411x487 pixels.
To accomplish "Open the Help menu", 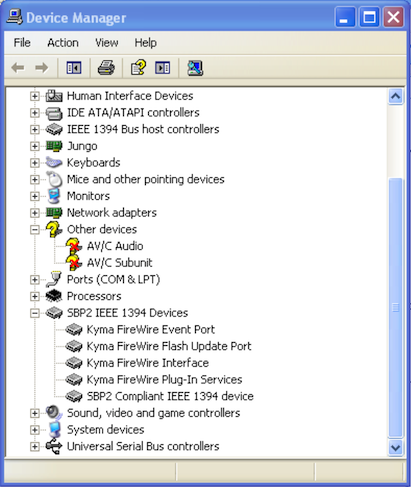I will pos(145,43).
